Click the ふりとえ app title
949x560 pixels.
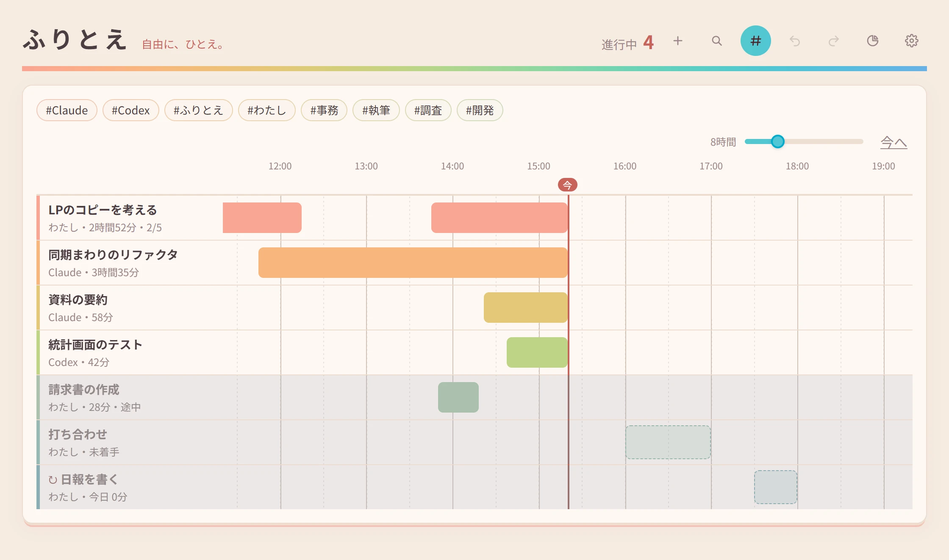pyautogui.click(x=75, y=40)
